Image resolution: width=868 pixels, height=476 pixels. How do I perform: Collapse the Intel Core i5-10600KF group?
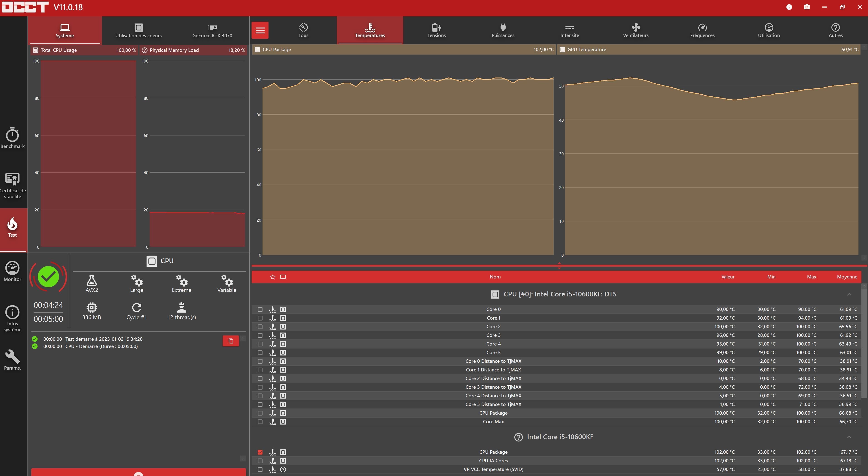point(849,437)
